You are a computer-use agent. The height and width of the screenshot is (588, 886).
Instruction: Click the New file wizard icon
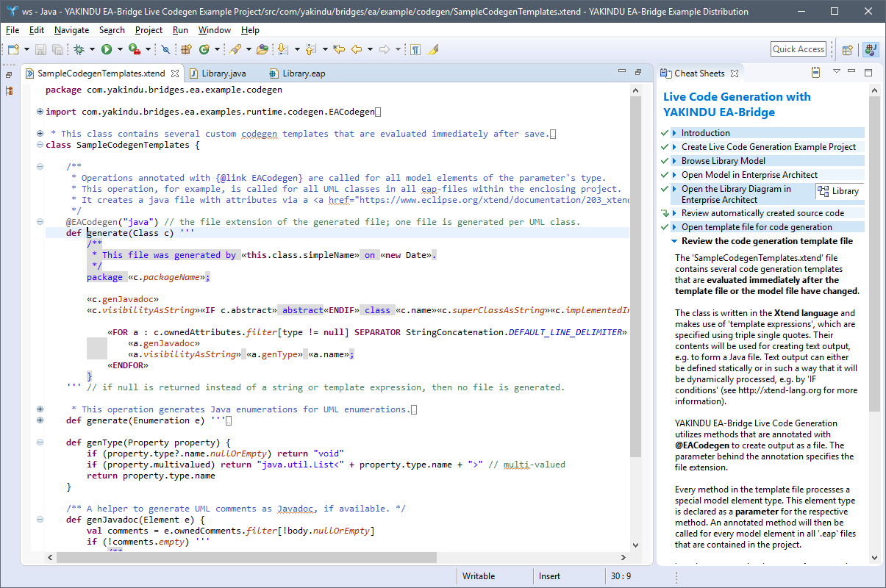point(14,49)
